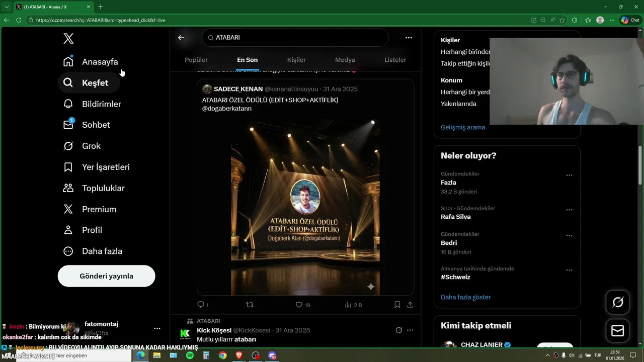Like the post with 19 likes
644x362 pixels.
pyautogui.click(x=302, y=305)
